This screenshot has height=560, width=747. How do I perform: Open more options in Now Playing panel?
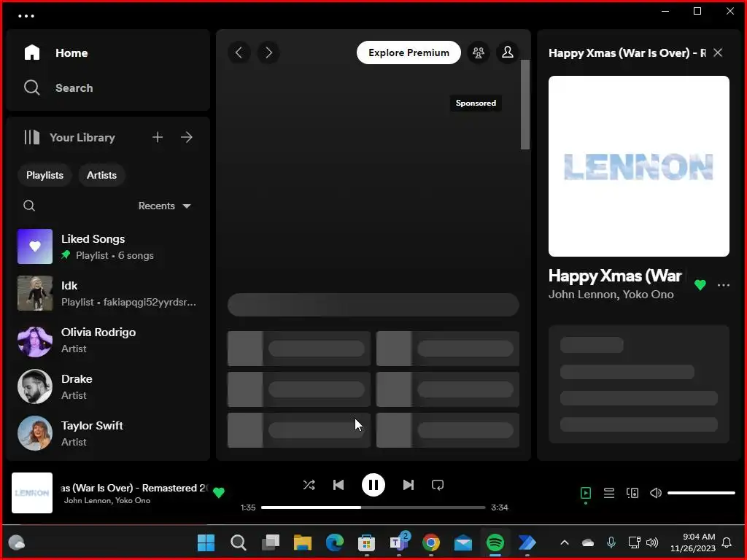[x=724, y=285]
